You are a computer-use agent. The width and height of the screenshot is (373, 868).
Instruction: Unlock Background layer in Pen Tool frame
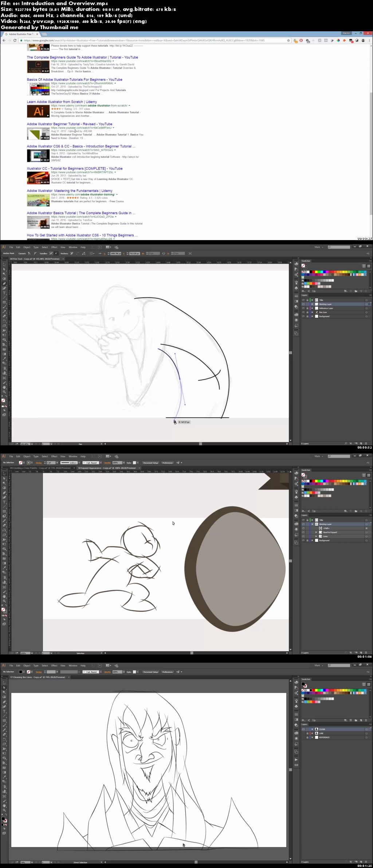point(307,316)
